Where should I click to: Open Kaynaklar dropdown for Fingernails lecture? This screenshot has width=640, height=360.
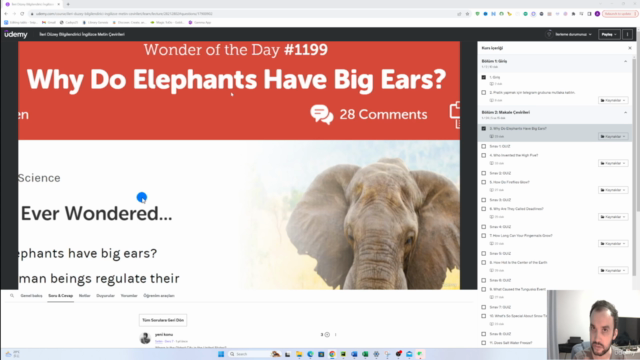coord(613,244)
